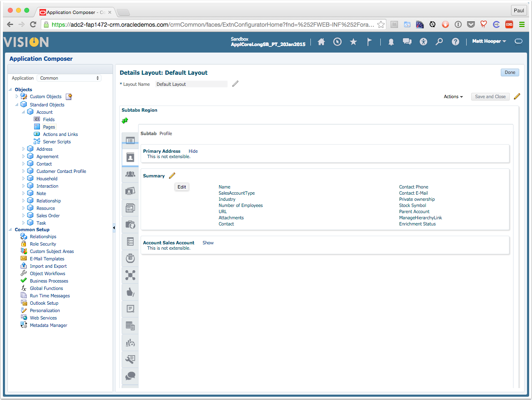Screen dimensions: 532x400
Task: Select the Customer Contact Profile object
Action: point(61,171)
